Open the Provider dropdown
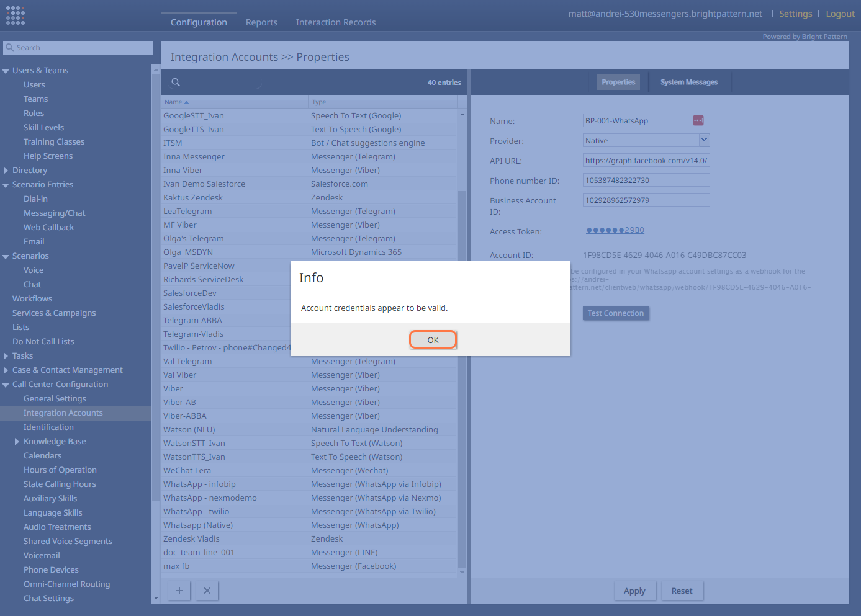The height and width of the screenshot is (616, 861). [704, 140]
